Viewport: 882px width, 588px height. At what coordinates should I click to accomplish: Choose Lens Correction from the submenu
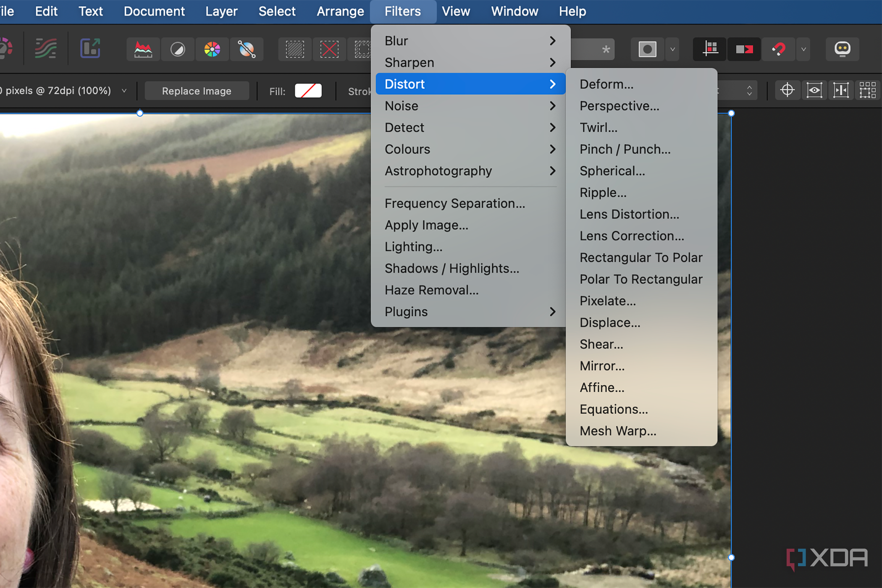pyautogui.click(x=632, y=236)
